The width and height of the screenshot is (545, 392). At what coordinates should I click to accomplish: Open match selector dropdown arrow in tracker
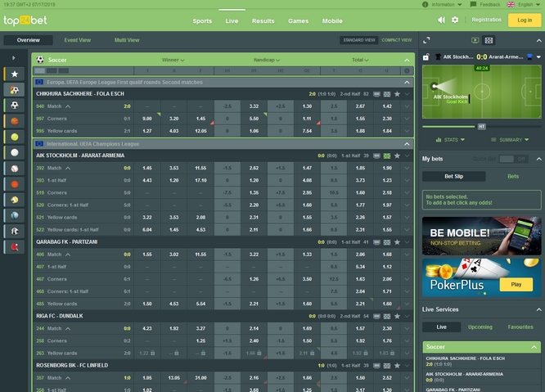[x=538, y=57]
